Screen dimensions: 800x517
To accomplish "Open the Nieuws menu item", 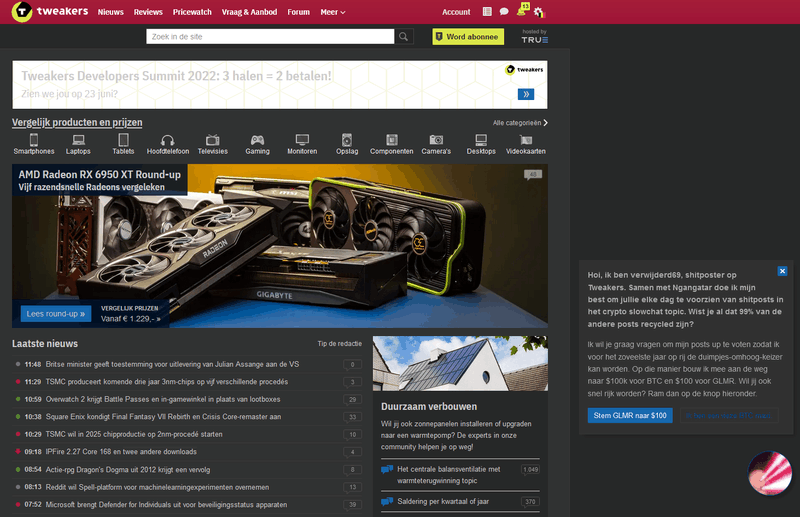I will 111,12.
